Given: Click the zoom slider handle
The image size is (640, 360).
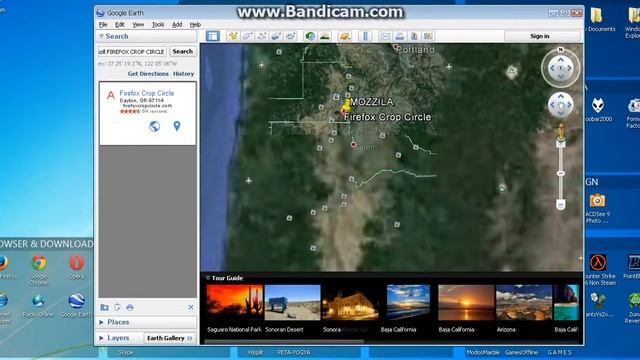Looking at the screenshot, I should (561, 173).
